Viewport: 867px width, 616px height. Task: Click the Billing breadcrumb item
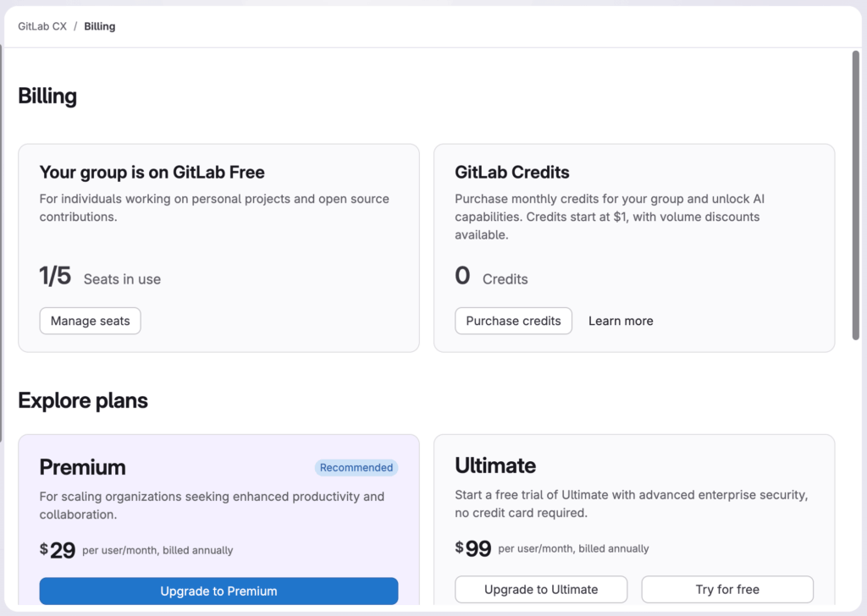coord(100,26)
